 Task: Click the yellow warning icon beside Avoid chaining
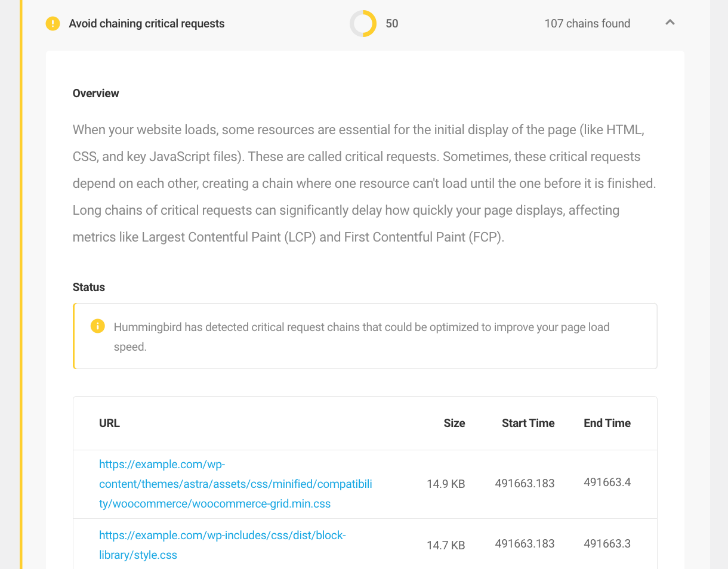pos(53,24)
